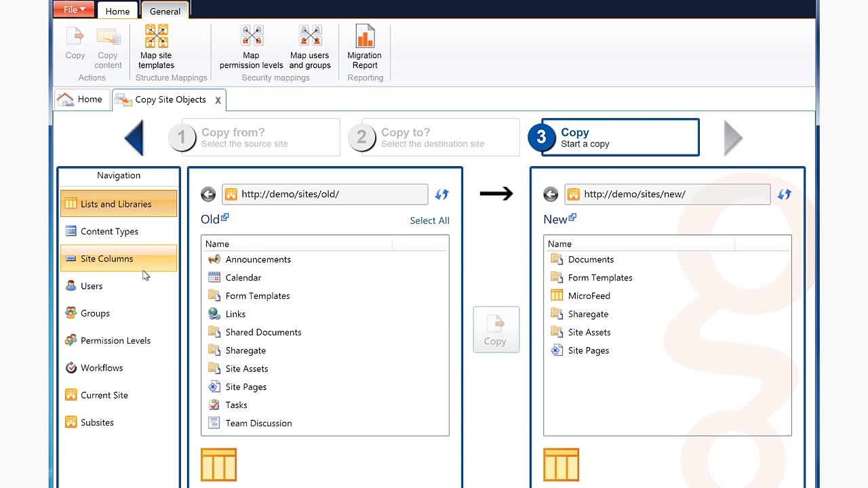Open the Old site external link
The image size is (868, 488).
(x=225, y=217)
